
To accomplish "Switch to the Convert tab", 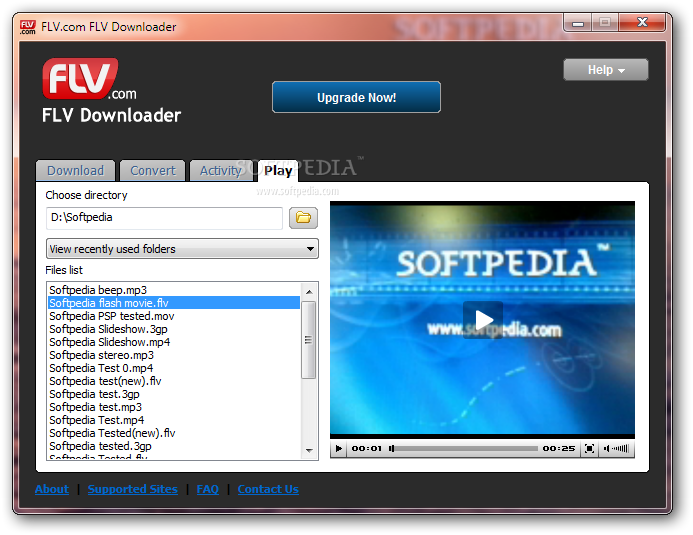I will click(152, 171).
